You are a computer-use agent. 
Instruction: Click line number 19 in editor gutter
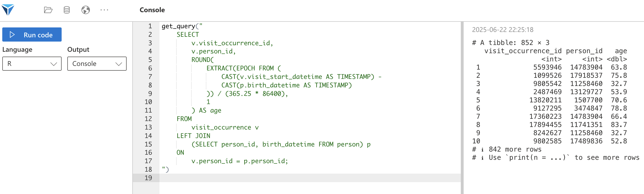(148, 178)
